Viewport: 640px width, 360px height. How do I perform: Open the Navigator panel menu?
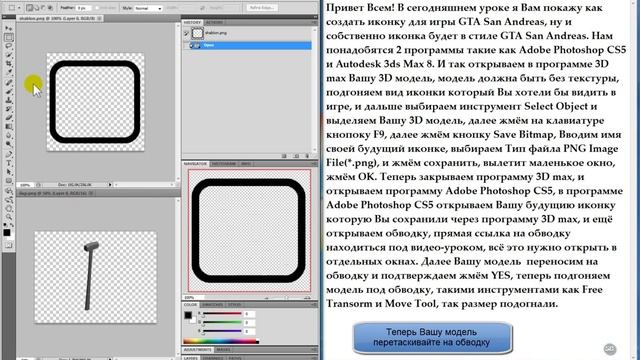[314, 164]
